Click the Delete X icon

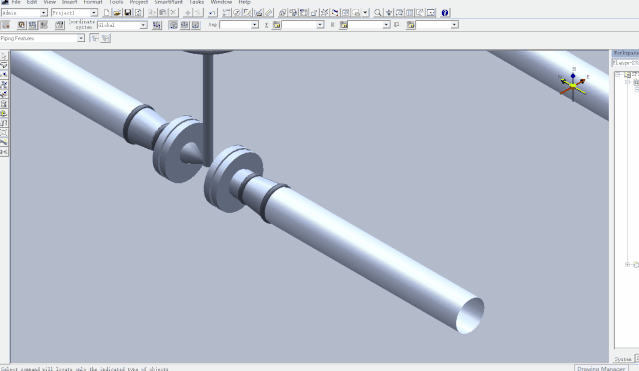click(174, 13)
